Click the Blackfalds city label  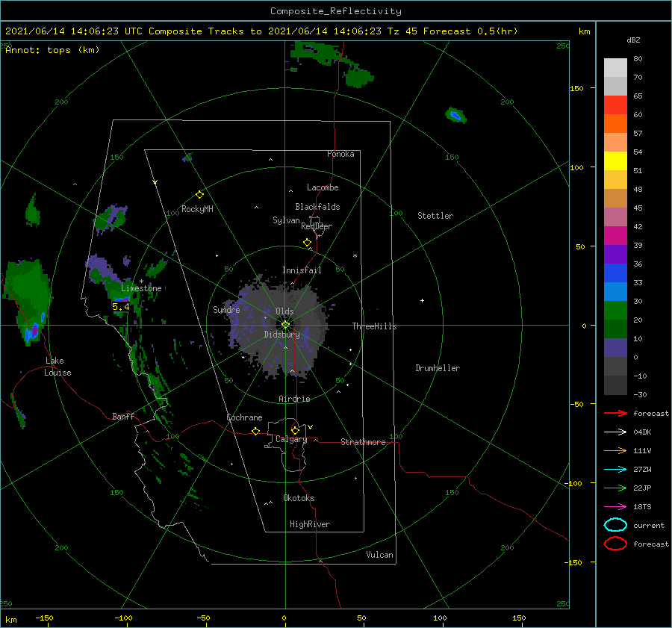317,207
